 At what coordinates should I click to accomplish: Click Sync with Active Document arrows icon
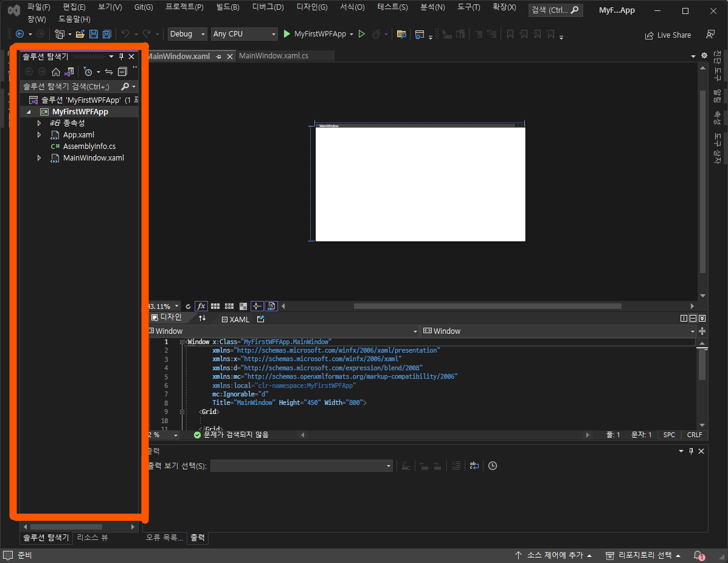tap(109, 72)
